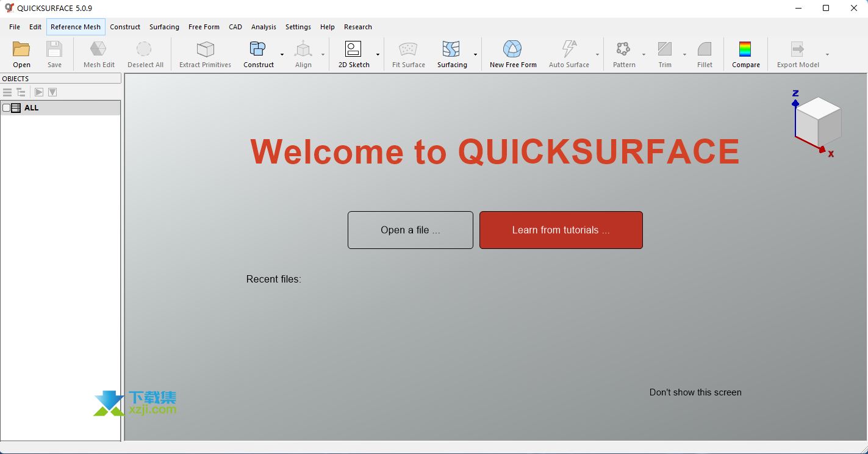Click 'Don't show this screen' link

(x=695, y=392)
